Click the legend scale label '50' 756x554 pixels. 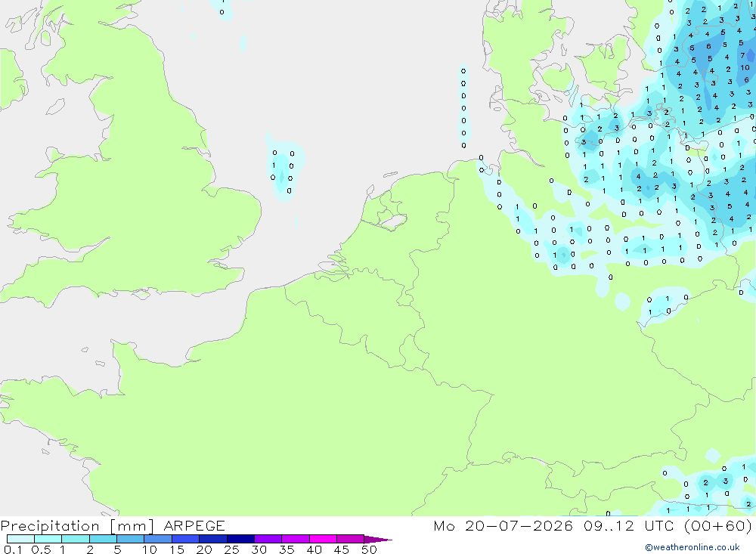click(x=369, y=549)
